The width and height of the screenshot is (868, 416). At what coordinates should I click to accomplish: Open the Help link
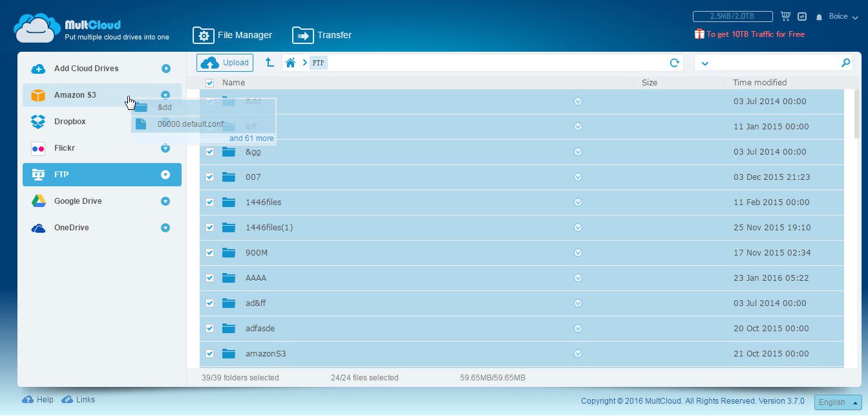39,400
